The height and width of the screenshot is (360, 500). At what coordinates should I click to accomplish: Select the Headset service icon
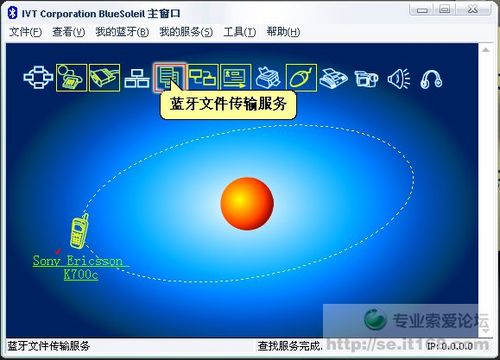tap(431, 79)
